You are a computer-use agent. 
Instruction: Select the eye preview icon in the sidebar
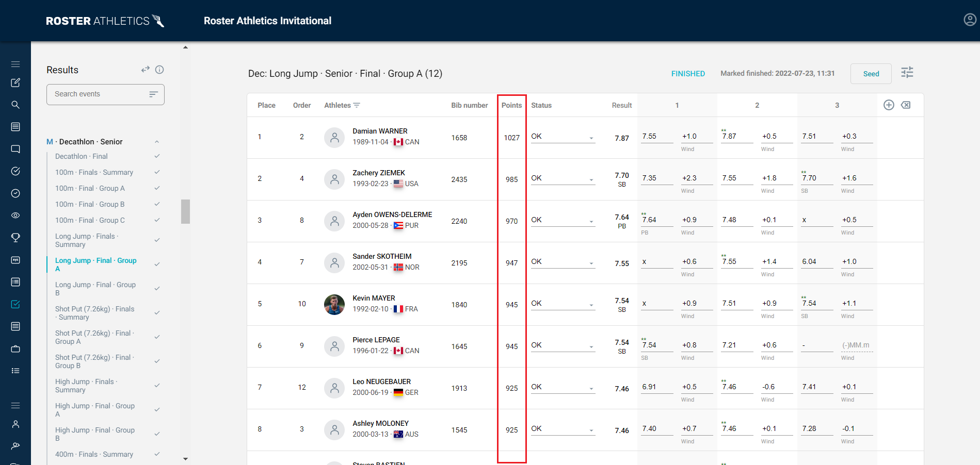pyautogui.click(x=15, y=215)
